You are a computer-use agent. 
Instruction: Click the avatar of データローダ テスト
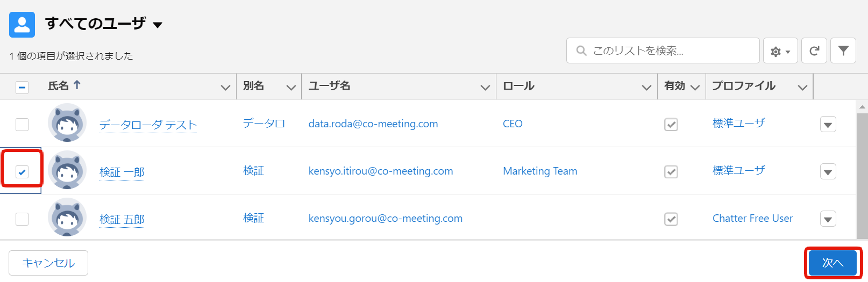[x=67, y=123]
